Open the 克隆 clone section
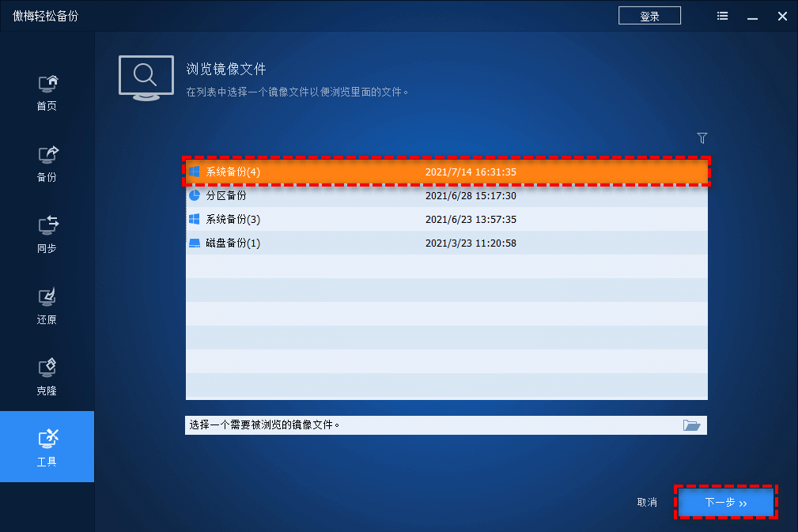The image size is (798, 532). [x=47, y=378]
